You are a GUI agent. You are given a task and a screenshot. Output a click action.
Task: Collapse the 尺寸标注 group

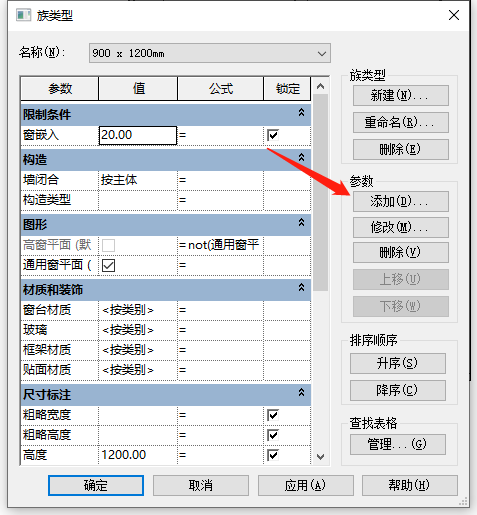[301, 392]
